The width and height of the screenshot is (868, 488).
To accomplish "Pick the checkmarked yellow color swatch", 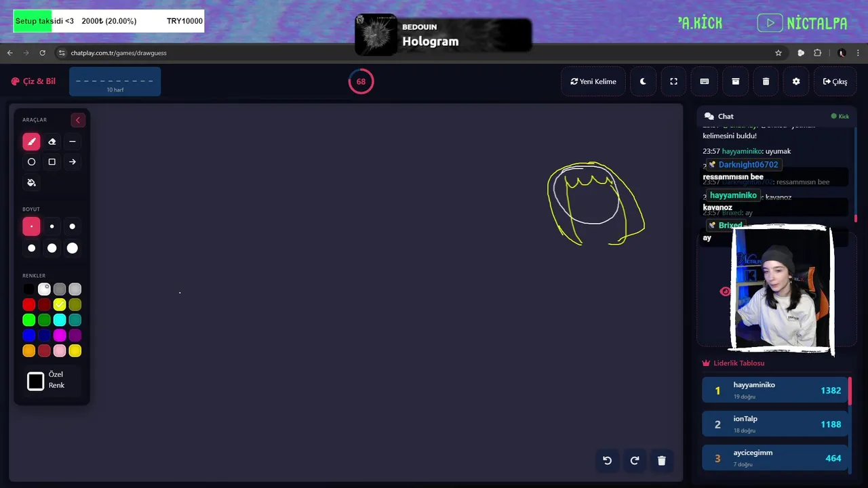I will pos(60,305).
